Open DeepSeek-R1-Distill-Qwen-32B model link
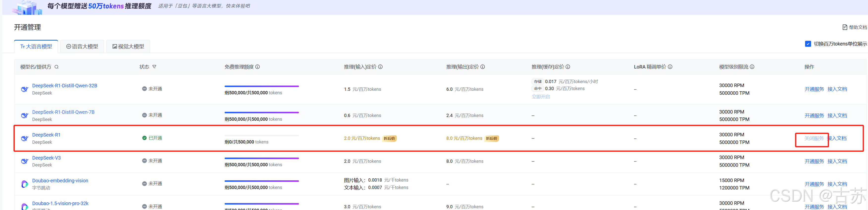 tap(65, 86)
